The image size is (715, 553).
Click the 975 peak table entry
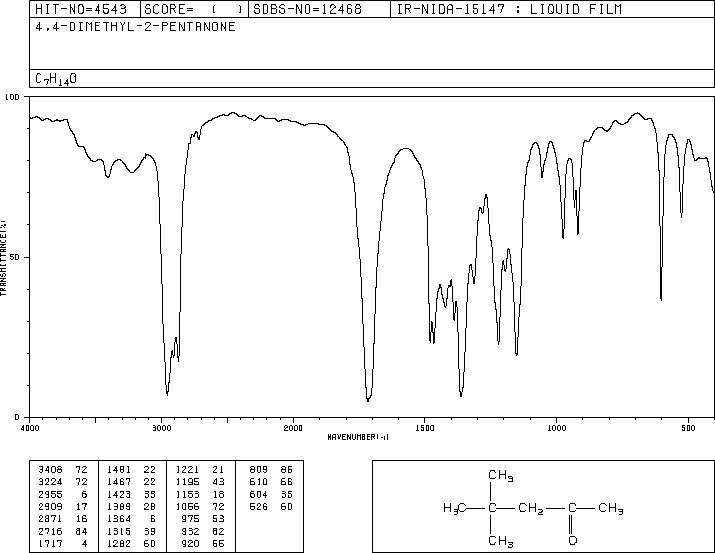click(191, 519)
